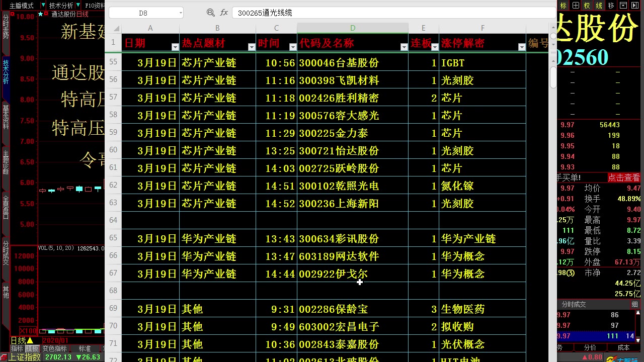Expand the dropdown arrow beside 技术分析
The image size is (644, 362).
pos(78,6)
